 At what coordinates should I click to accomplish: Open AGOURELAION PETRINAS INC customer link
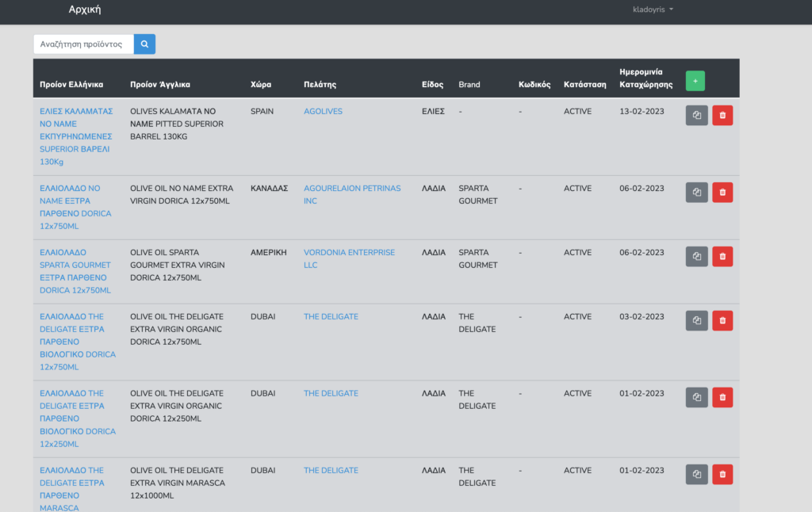pyautogui.click(x=352, y=195)
